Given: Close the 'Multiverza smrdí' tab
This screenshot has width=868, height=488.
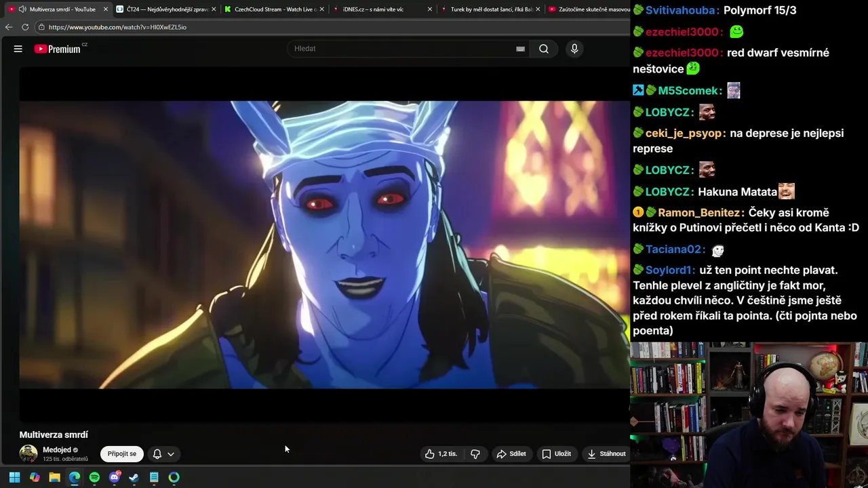Looking at the screenshot, I should pos(105,9).
